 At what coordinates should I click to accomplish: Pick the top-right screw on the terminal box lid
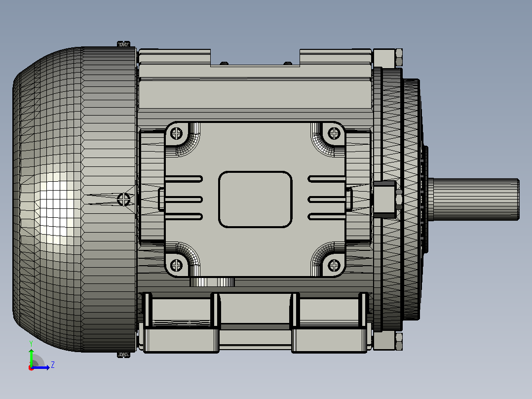334,133
